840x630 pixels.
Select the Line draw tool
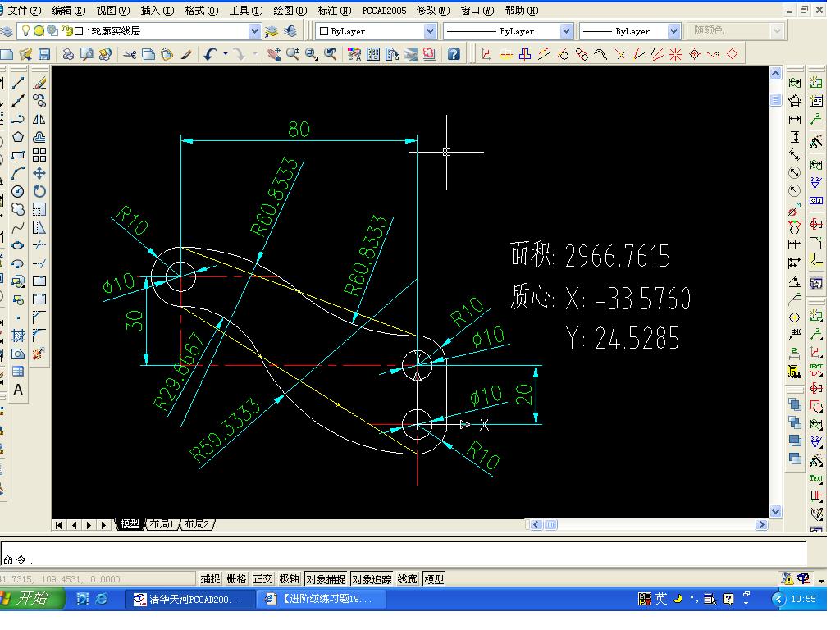pos(18,83)
